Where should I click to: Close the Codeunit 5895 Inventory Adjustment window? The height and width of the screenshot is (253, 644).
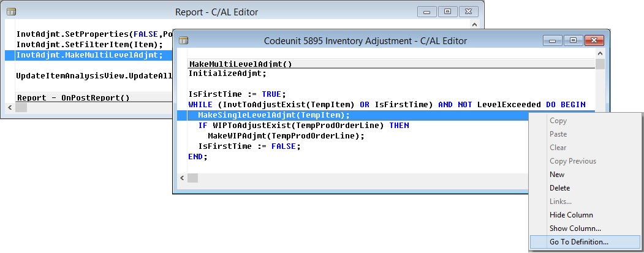click(x=594, y=40)
